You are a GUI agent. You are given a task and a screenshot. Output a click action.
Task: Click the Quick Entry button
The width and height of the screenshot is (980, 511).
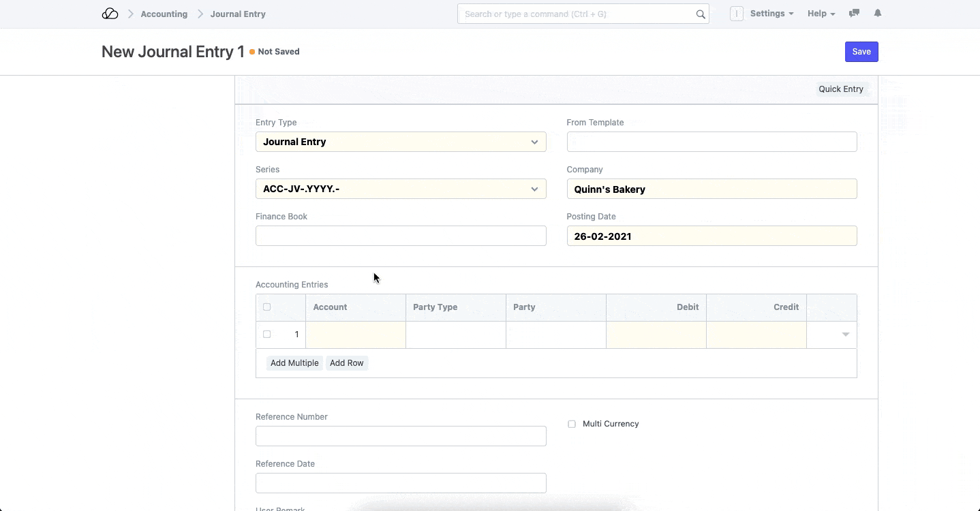tap(840, 89)
